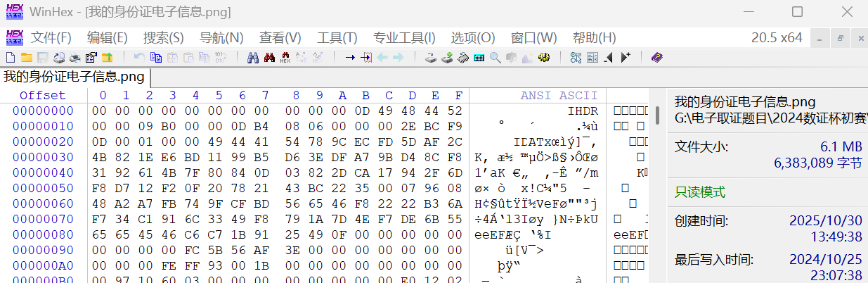Open the 搜索(S) menu
The image size is (868, 283).
[163, 37]
